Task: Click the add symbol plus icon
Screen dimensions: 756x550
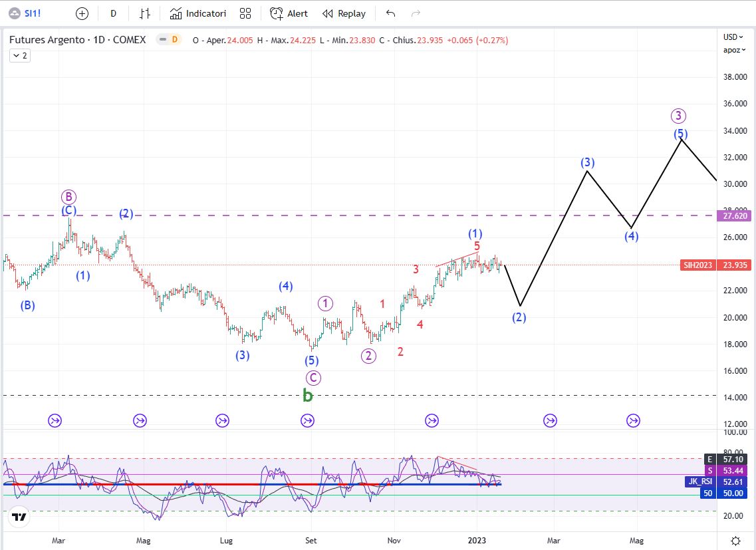Action: 82,13
